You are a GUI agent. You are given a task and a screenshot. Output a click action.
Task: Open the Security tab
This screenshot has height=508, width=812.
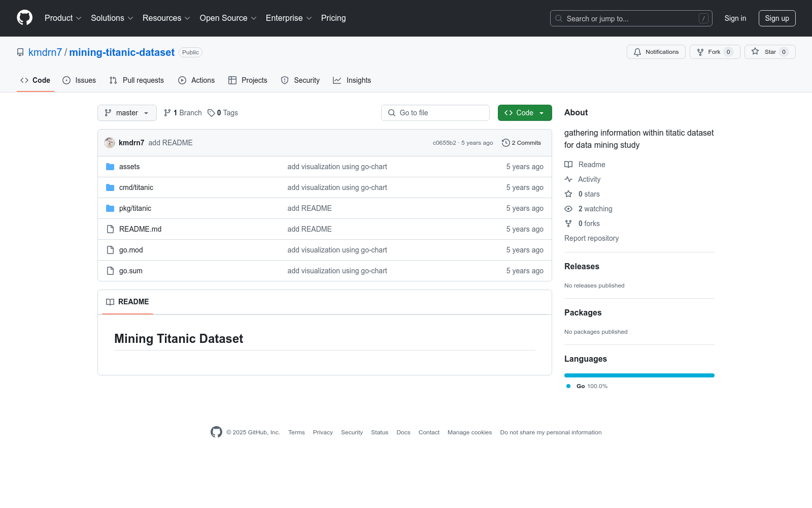[300, 80]
